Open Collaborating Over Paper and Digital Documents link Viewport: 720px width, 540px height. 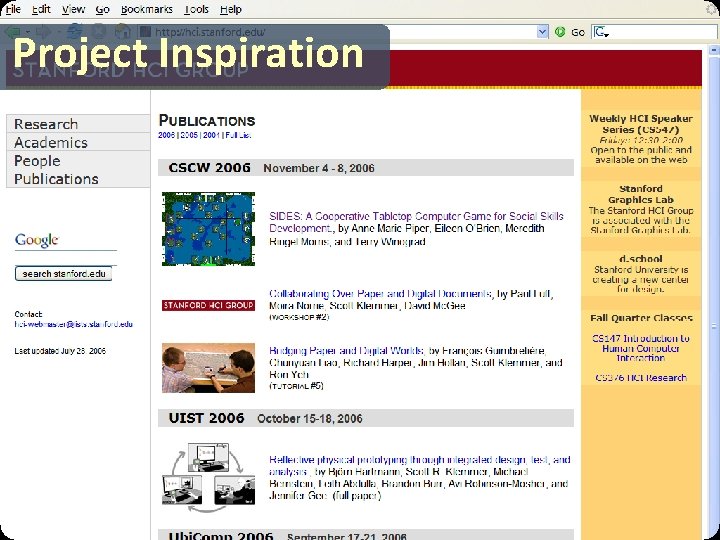click(380, 293)
